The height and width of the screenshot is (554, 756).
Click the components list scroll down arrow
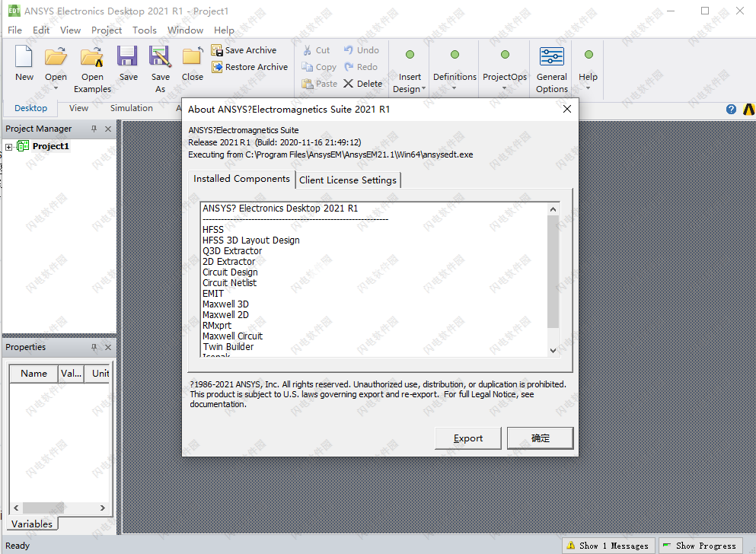tap(553, 350)
